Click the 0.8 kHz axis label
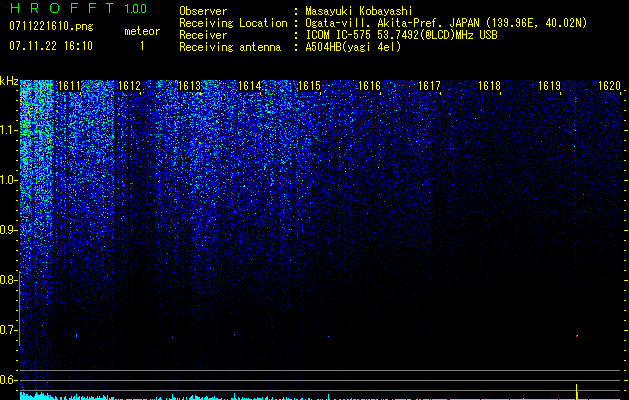The height and width of the screenshot is (400, 629). tap(8, 280)
